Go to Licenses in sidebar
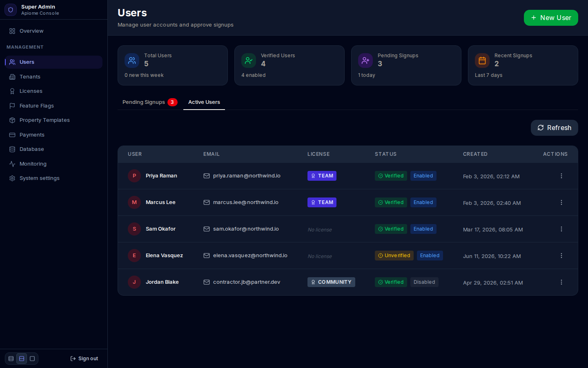Image resolution: width=588 pixels, height=368 pixels. tap(53, 91)
